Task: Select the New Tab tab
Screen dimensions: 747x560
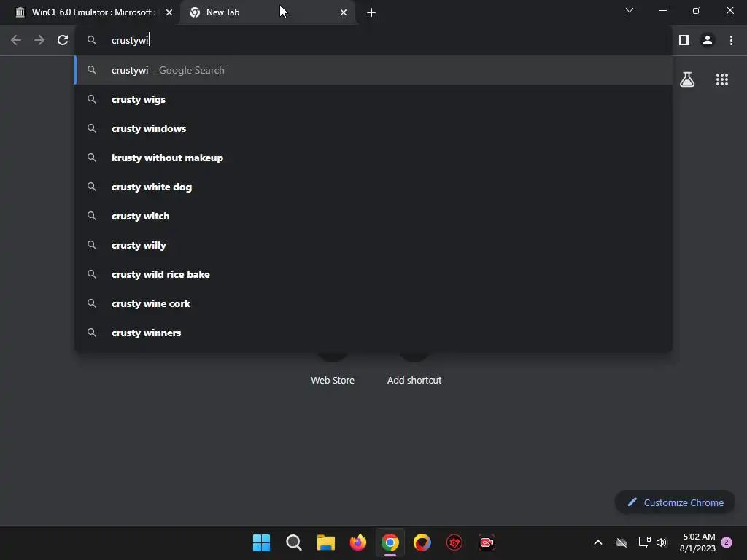Action: (x=267, y=12)
